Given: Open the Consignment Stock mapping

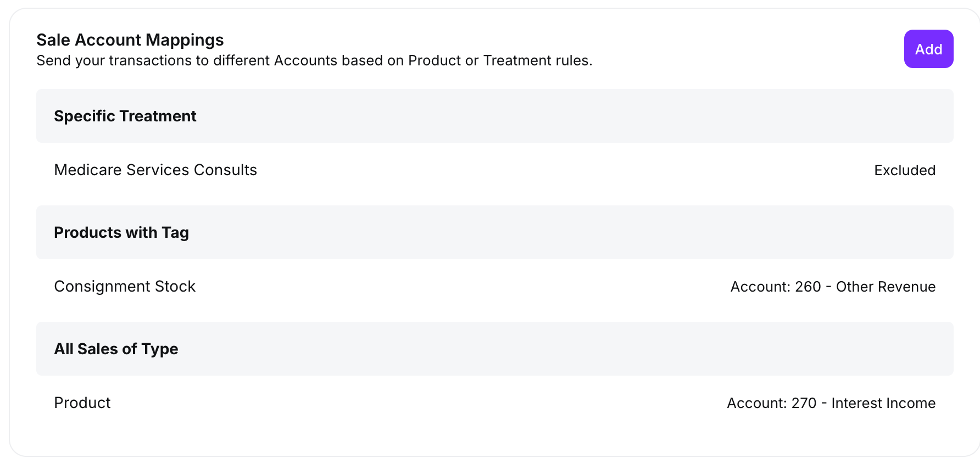Looking at the screenshot, I should pyautogui.click(x=125, y=287).
